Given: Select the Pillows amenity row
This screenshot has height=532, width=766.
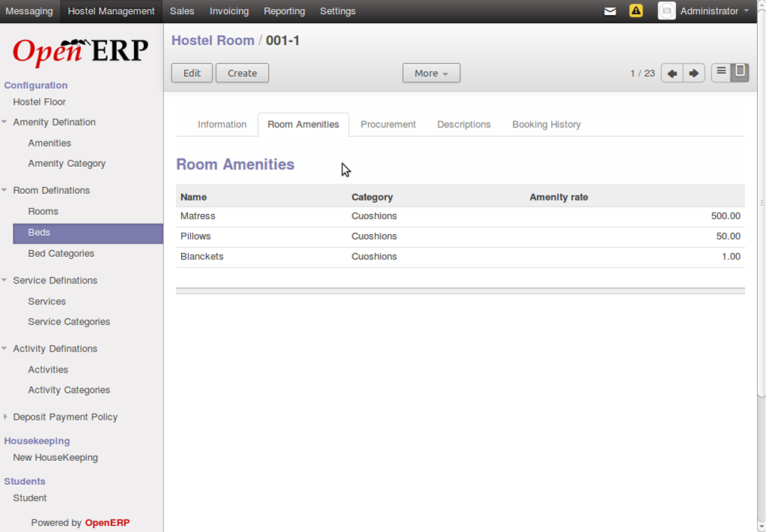Looking at the screenshot, I should coord(460,236).
